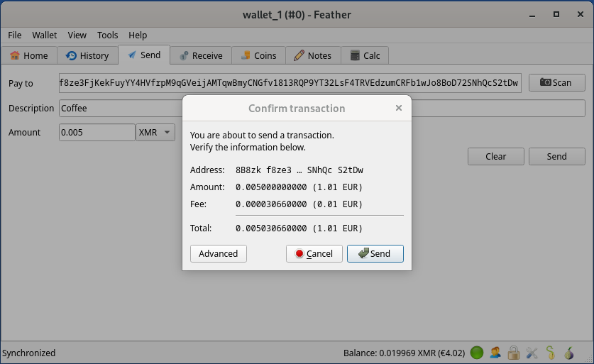Open the Tools menu
The height and width of the screenshot is (364, 594).
point(108,35)
